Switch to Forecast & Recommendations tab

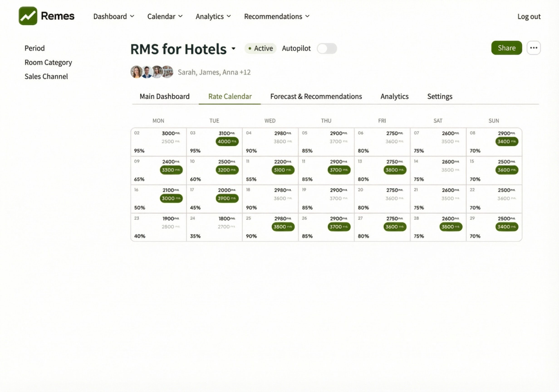pos(316,96)
